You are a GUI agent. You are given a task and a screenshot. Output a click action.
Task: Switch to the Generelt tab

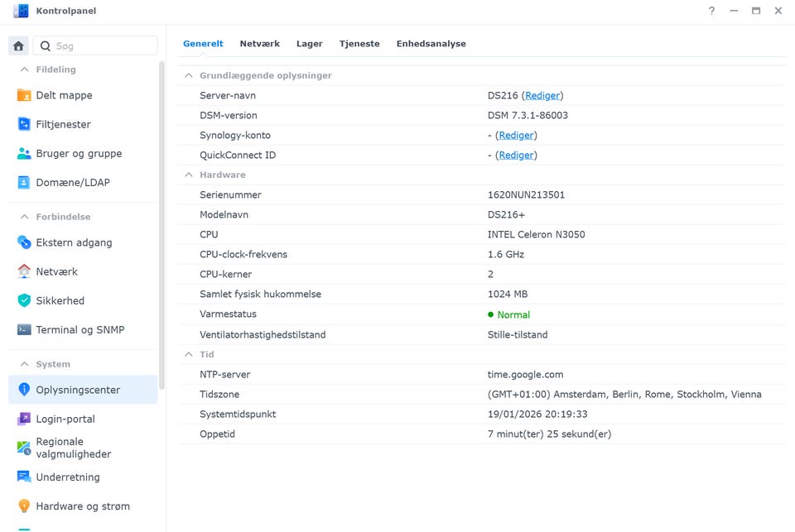pos(203,44)
